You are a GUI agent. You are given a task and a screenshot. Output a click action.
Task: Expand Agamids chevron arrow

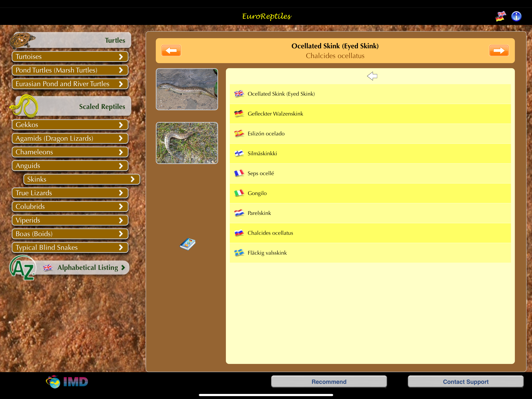coord(121,138)
